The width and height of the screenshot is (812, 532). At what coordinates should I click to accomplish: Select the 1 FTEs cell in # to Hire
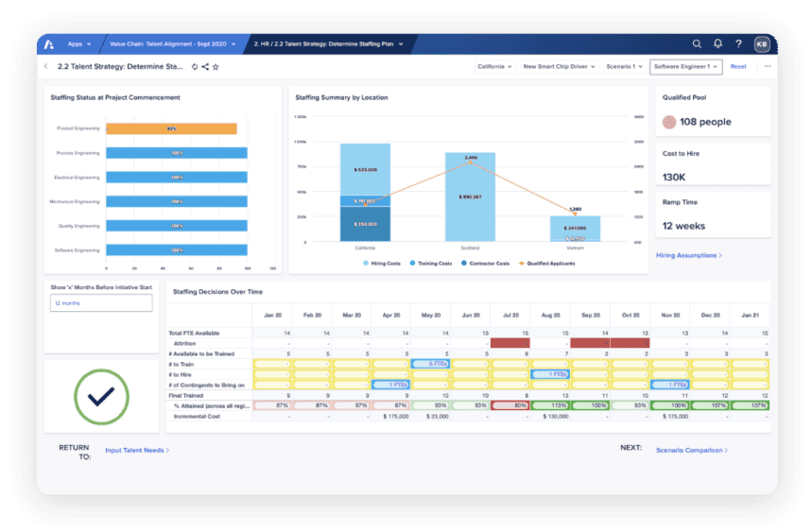550,375
